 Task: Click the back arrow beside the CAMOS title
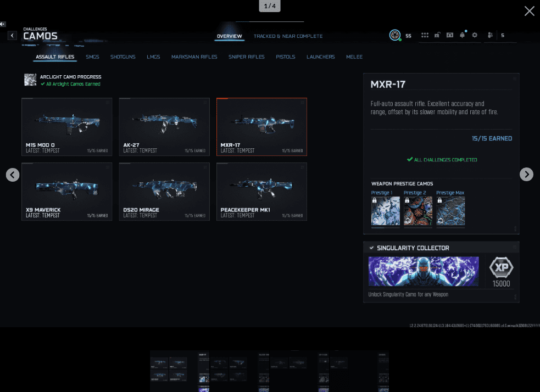click(12, 36)
